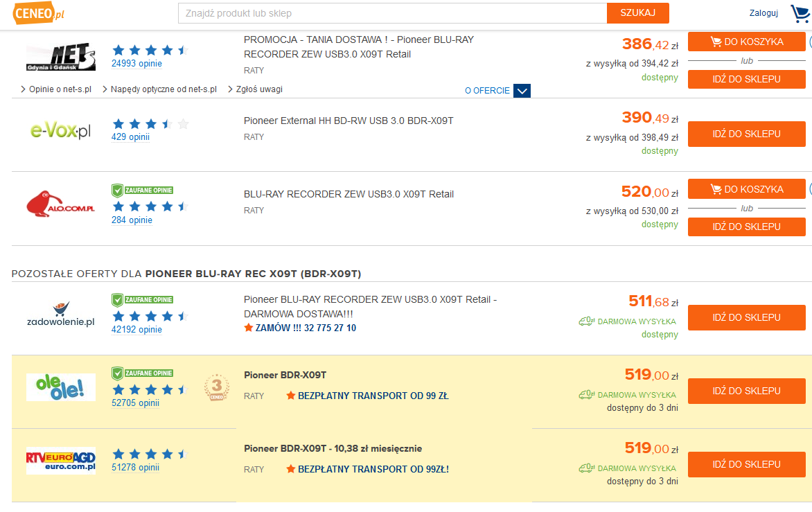Click the orange star beside BEZPŁATNY TRANSPORT OD 99 ZŁ
The height and width of the screenshot is (512, 812).
(x=291, y=396)
